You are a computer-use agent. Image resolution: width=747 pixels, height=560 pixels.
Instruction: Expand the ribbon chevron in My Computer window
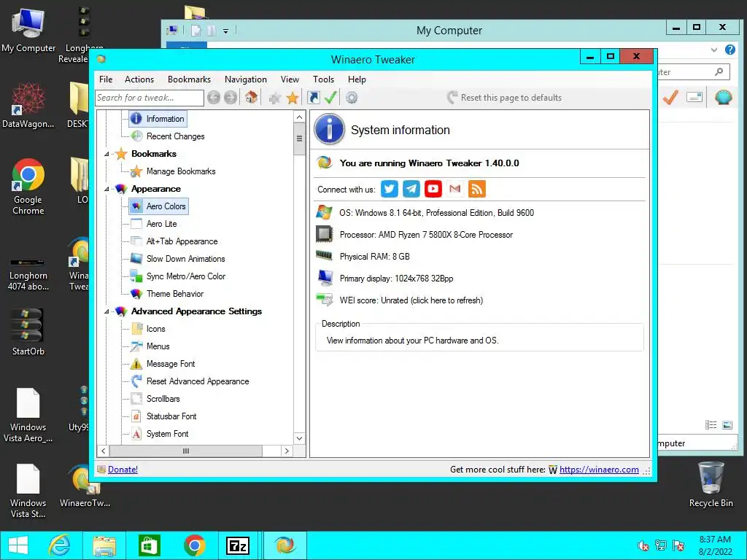click(x=713, y=50)
